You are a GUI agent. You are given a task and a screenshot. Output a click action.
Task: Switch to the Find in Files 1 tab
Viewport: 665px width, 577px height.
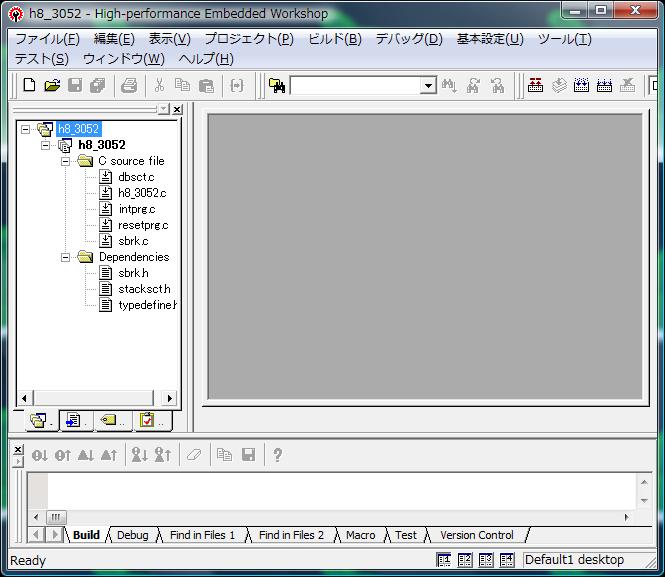pos(202,535)
